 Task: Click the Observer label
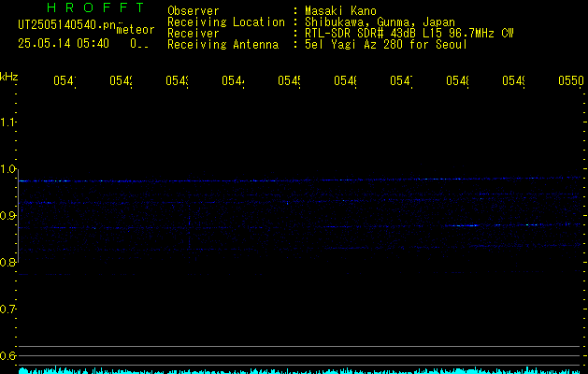coord(194,11)
